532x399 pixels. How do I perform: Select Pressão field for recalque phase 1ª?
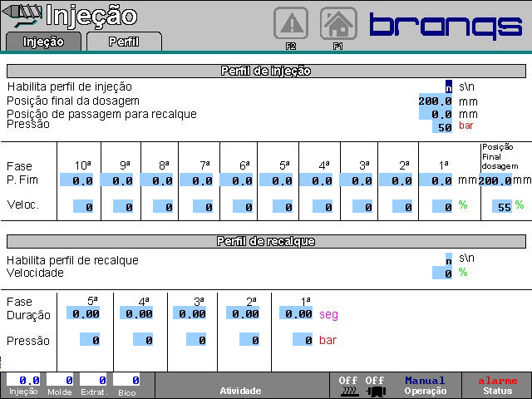pos(303,340)
